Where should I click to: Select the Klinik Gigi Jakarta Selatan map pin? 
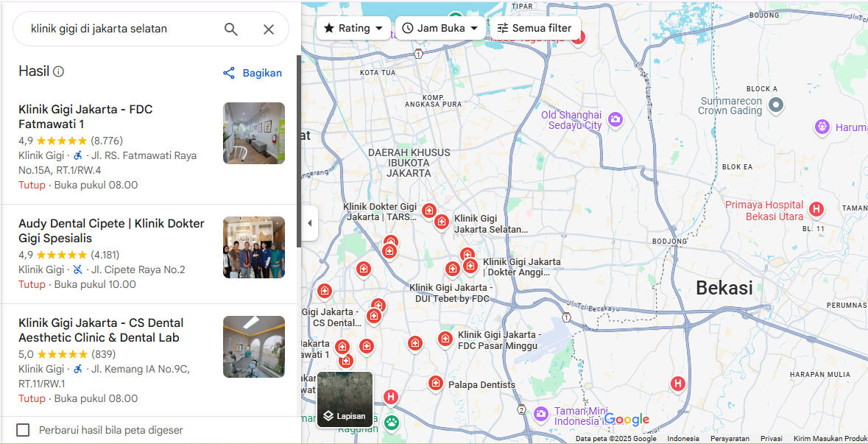point(441,222)
